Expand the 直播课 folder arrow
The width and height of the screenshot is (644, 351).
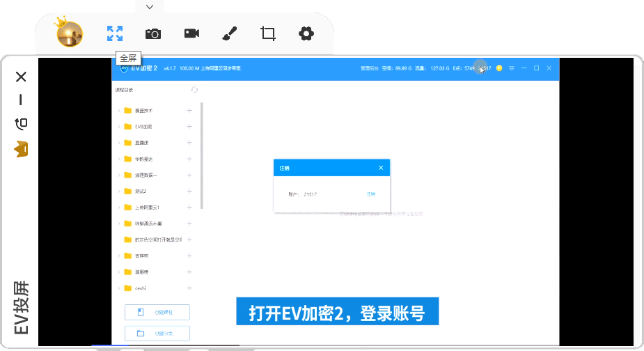(119, 143)
